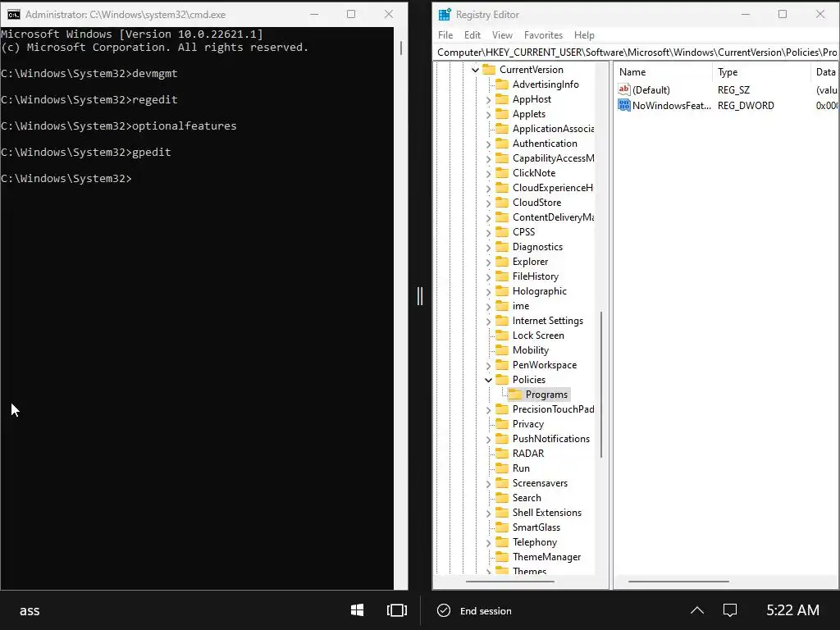Click the registry tree vertical scrollbar
840x630 pixels.
601,384
